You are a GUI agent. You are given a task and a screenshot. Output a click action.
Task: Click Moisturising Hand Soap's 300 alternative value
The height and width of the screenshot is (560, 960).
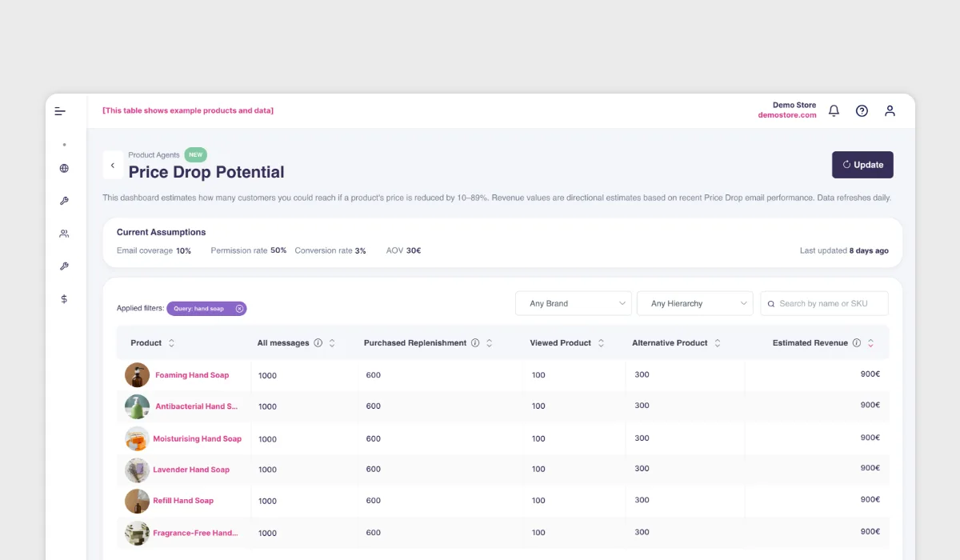[642, 438]
